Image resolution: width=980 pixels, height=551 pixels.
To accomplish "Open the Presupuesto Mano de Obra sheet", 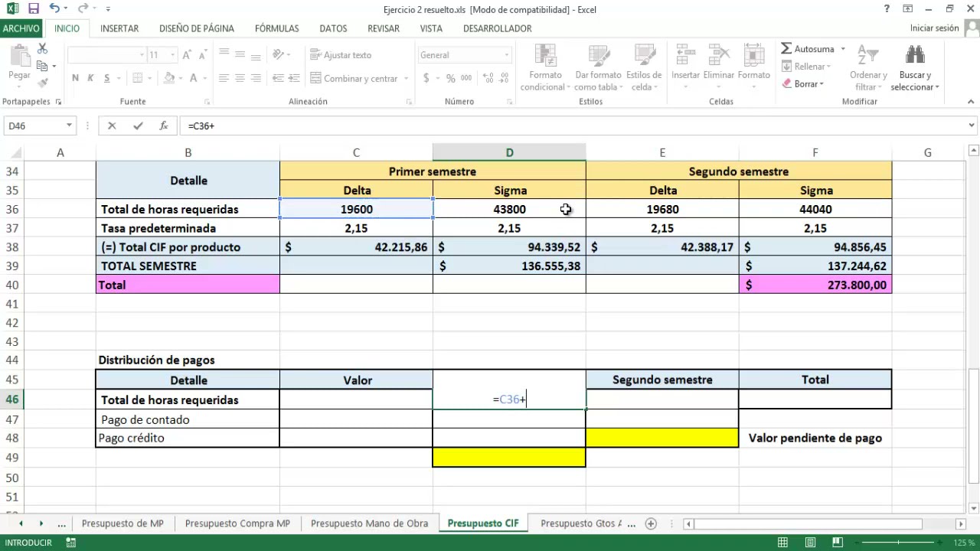I will pos(369,523).
